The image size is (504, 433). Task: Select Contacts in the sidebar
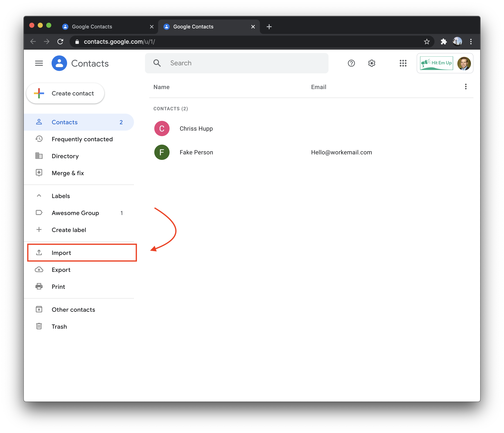(x=79, y=122)
